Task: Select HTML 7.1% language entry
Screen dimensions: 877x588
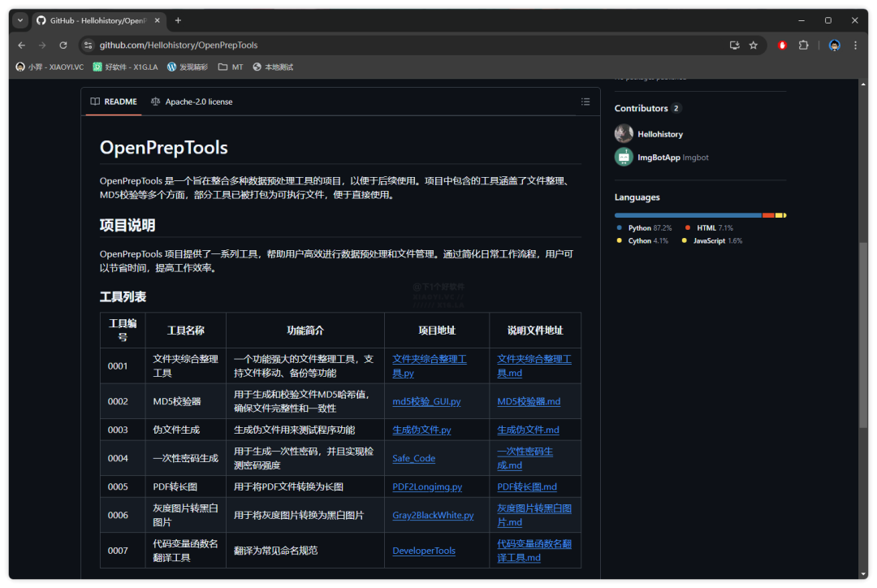Action: [x=709, y=228]
